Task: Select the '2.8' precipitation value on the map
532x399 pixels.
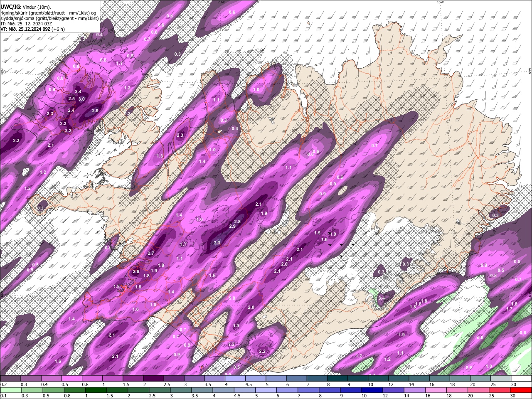Action: click(x=238, y=222)
